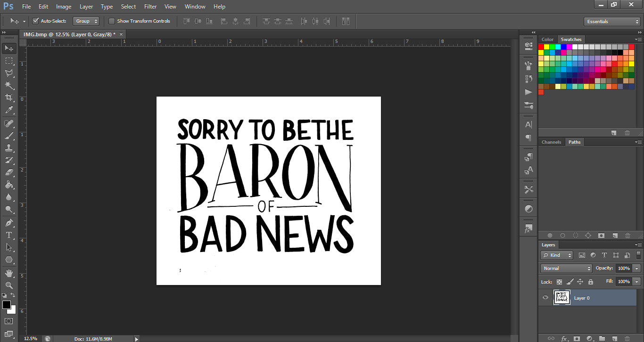
Task: Open the Normal blend mode dropdown
Action: 567,268
